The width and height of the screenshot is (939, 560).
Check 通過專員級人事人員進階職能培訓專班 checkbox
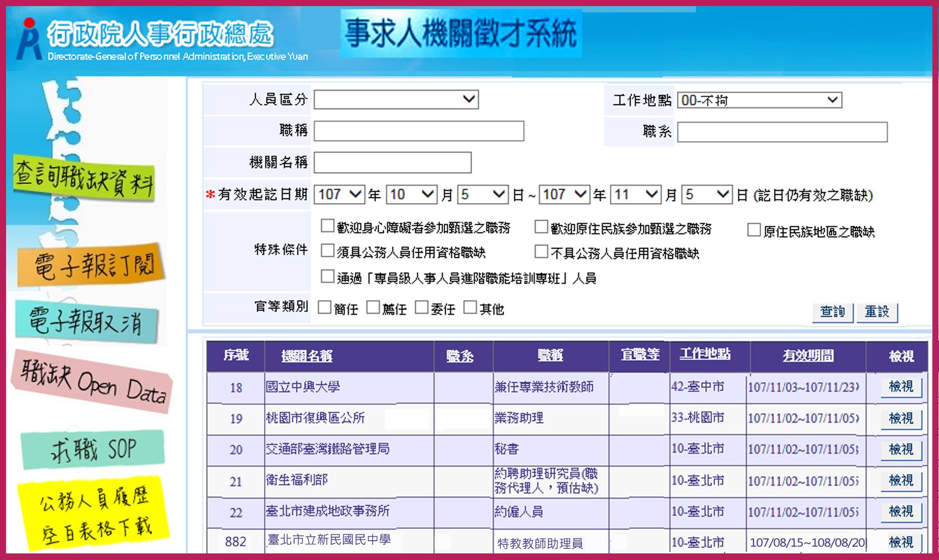click(328, 276)
